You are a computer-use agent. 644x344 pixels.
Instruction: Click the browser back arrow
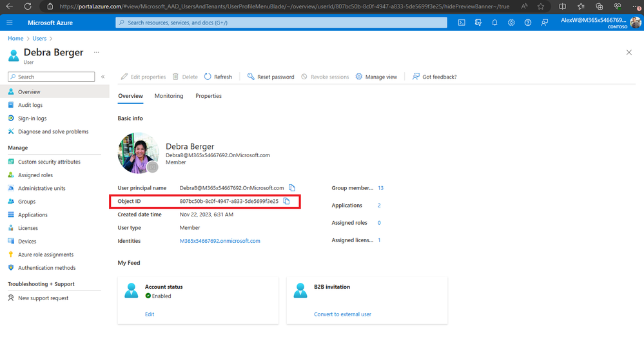(10, 6)
